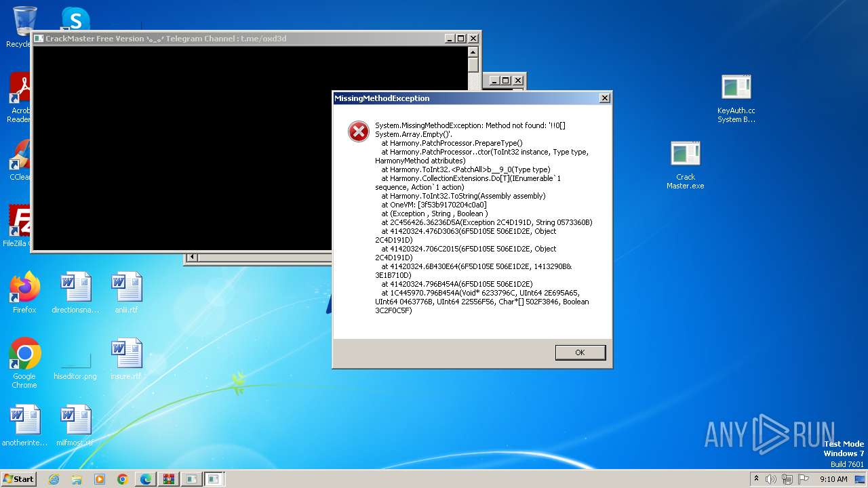
Task: Launch Microsoft Edge from the taskbar
Action: click(146, 479)
